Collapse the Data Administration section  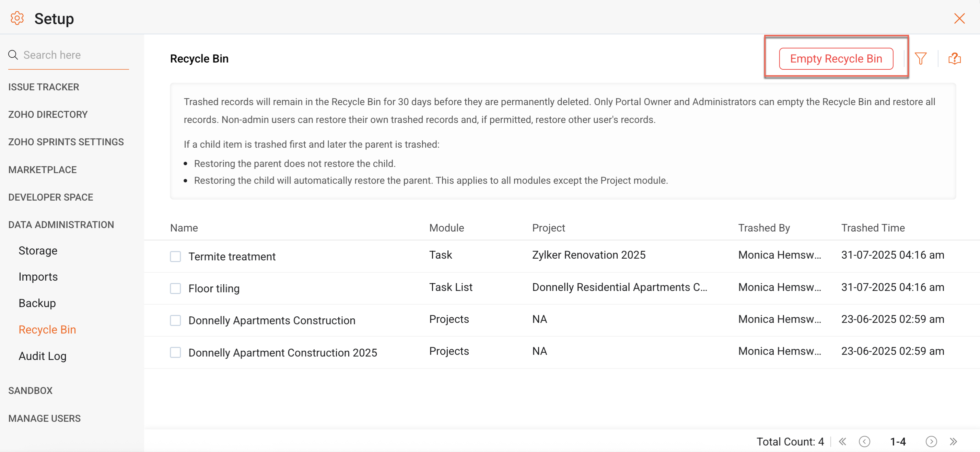click(61, 225)
